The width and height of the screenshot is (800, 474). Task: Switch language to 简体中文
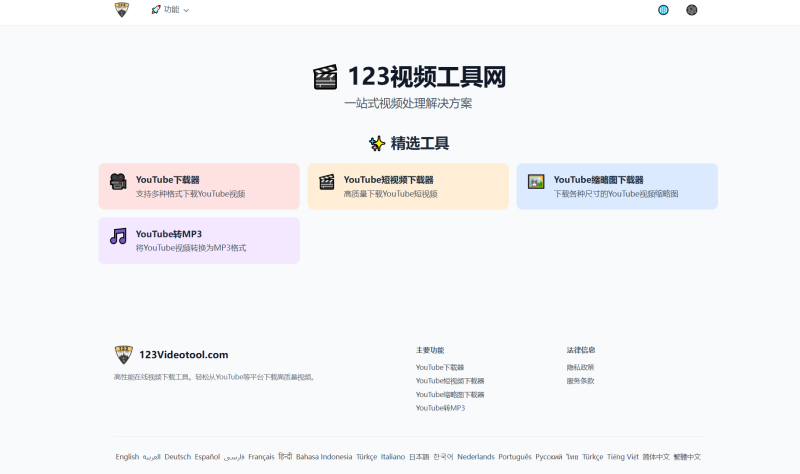[x=656, y=457]
